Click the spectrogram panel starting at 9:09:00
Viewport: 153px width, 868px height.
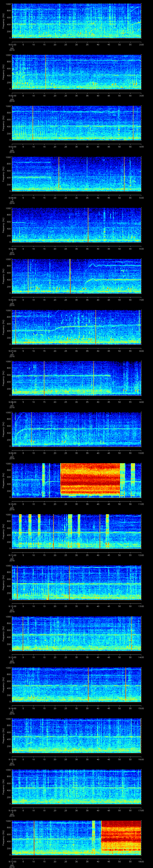tap(77, 429)
